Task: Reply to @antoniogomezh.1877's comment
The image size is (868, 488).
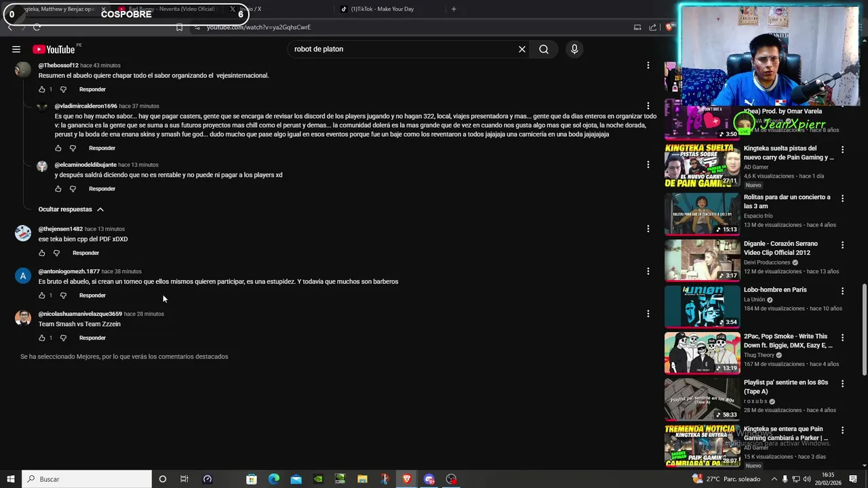Action: pos(92,296)
